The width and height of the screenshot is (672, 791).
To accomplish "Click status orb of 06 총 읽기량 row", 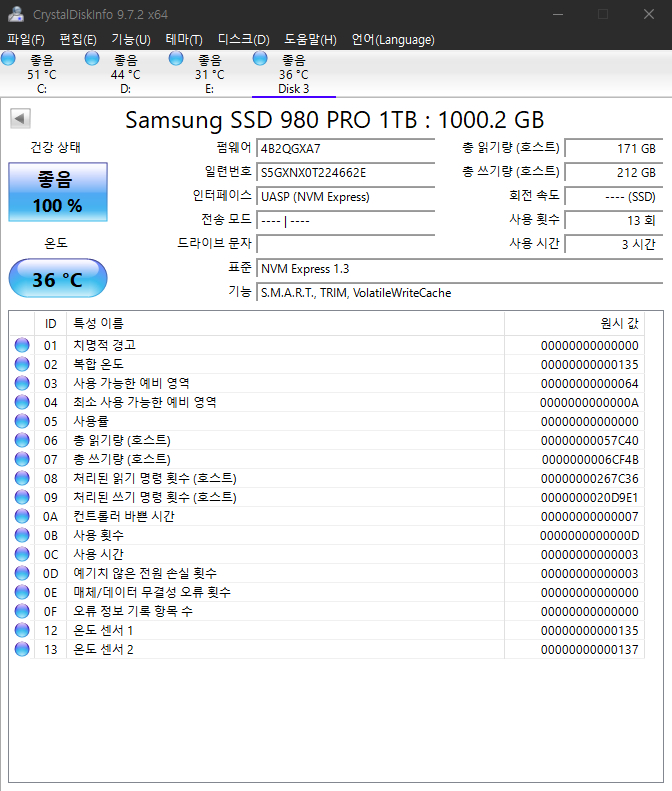I will pos(22,440).
